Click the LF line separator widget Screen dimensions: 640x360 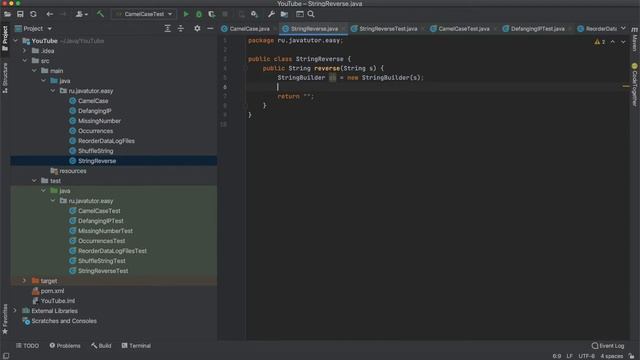click(569, 356)
